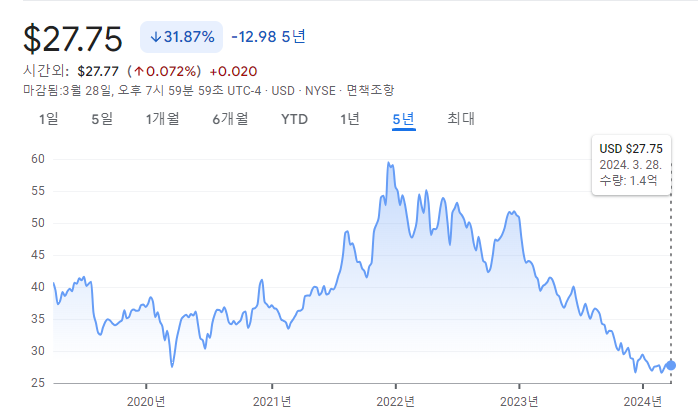The width and height of the screenshot is (698, 420).
Task: Click the 2021년 axis label
Action: 272,402
